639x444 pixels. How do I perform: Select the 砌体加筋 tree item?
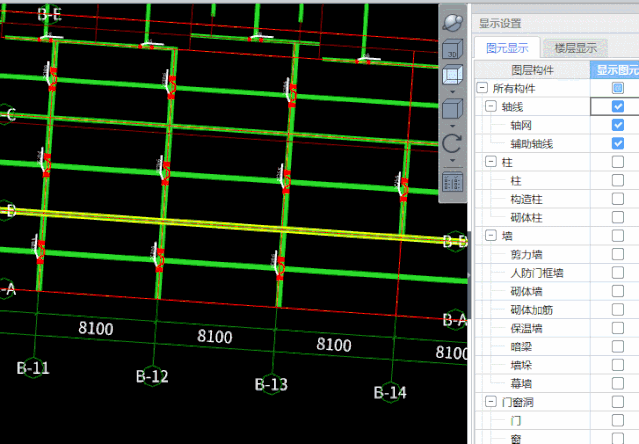point(531,309)
